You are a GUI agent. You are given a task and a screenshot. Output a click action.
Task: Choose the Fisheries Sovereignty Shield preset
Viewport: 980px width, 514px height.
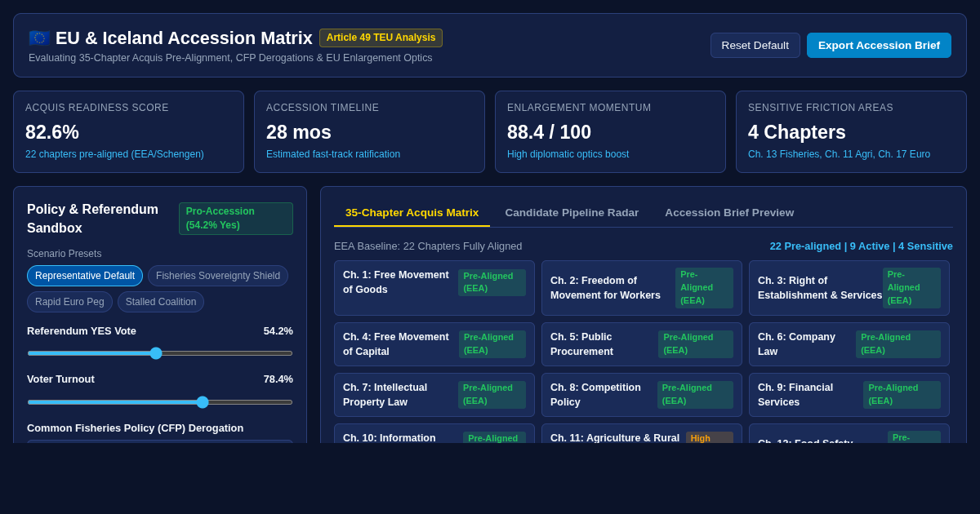218,276
